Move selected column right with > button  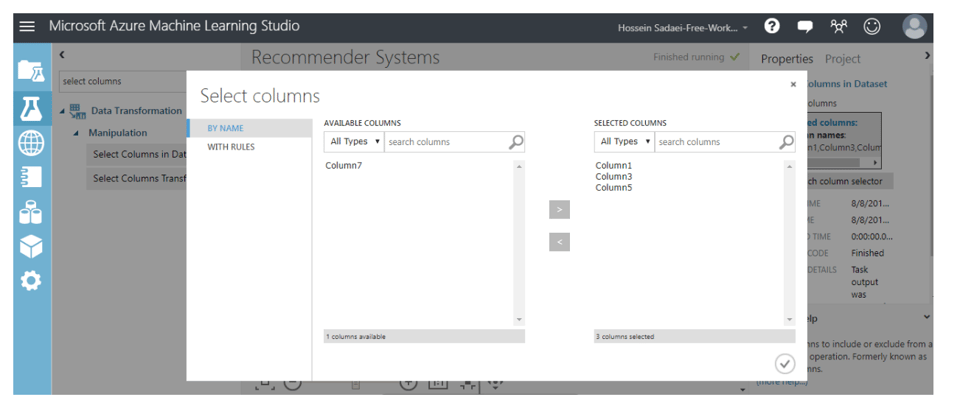[x=559, y=209]
